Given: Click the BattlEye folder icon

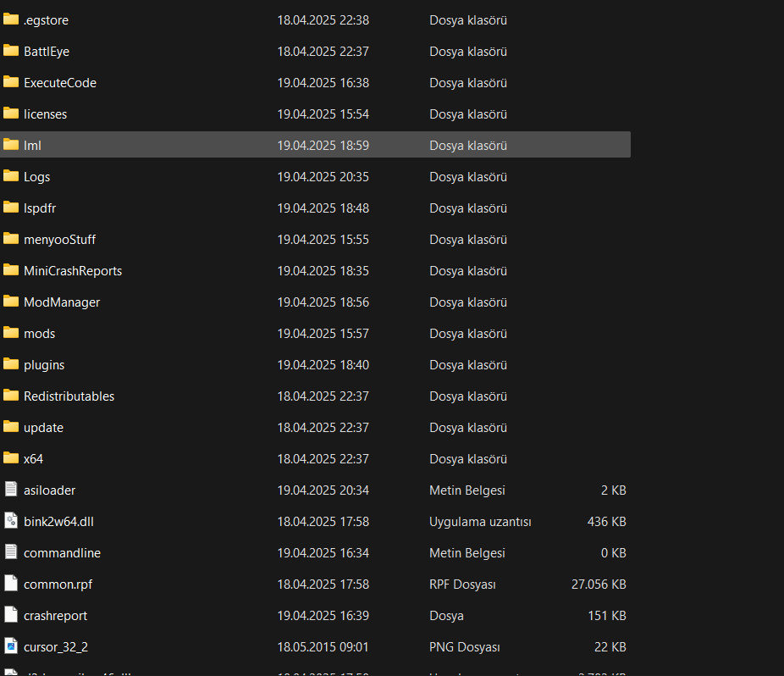Looking at the screenshot, I should (11, 51).
